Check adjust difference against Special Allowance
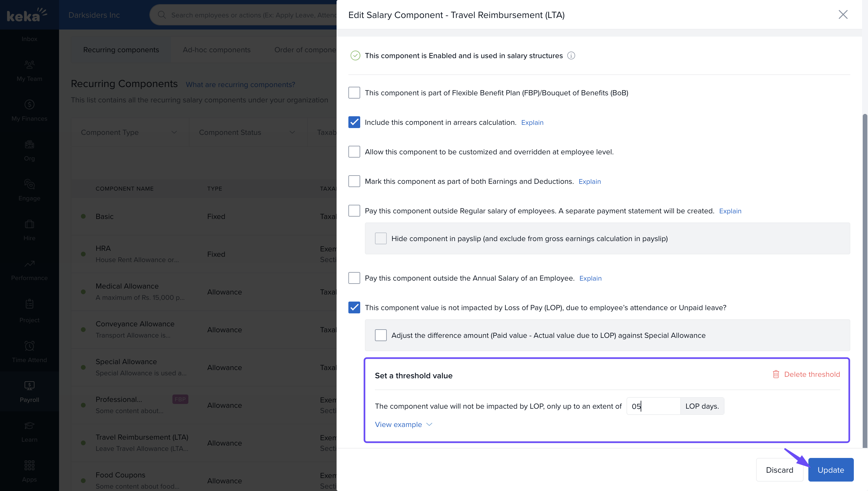 click(381, 335)
